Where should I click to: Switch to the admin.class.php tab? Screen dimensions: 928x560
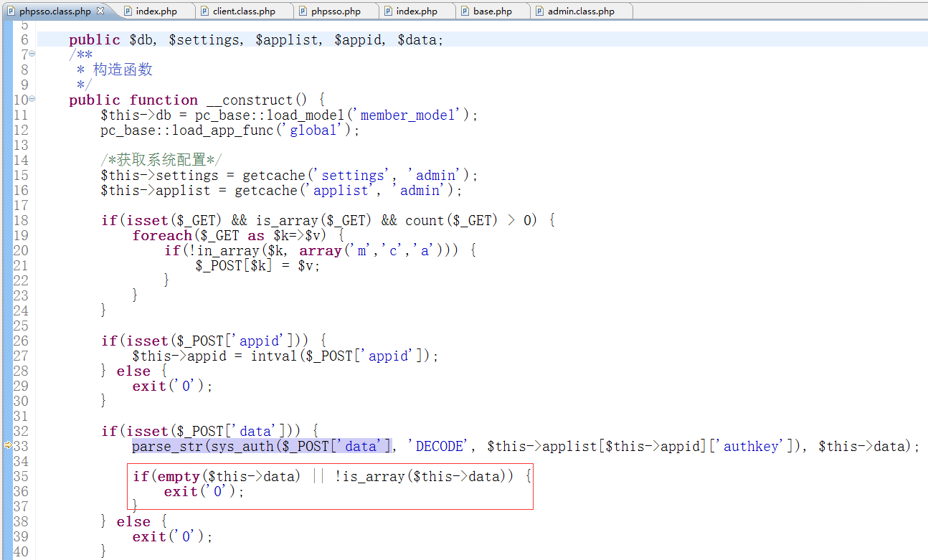(x=580, y=11)
